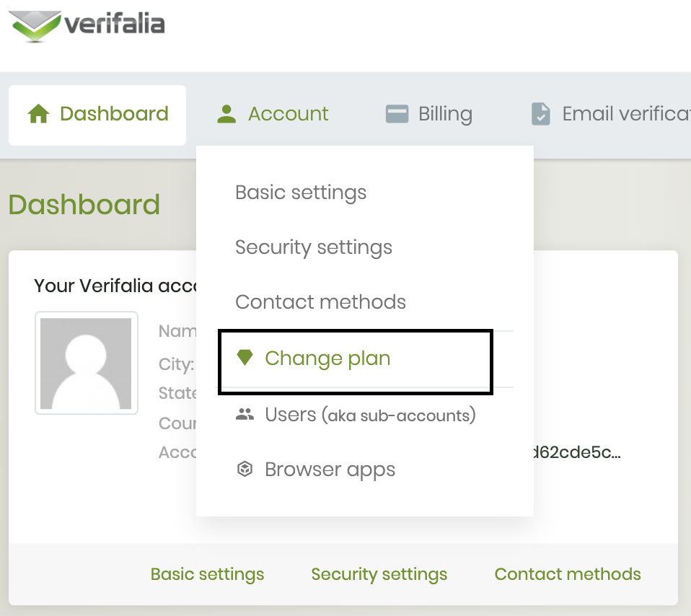This screenshot has width=691, height=616.
Task: Follow the Security settings link in account card footer
Action: pyautogui.click(x=379, y=574)
